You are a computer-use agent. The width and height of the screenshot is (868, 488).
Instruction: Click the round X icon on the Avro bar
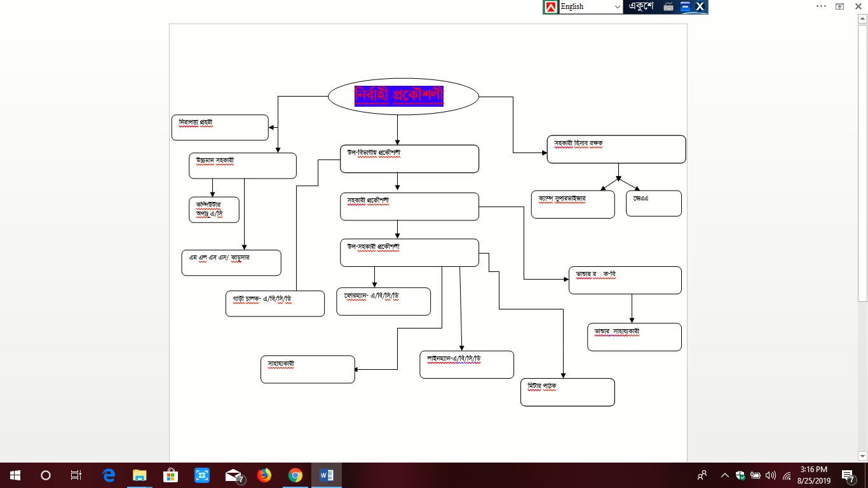[700, 6]
